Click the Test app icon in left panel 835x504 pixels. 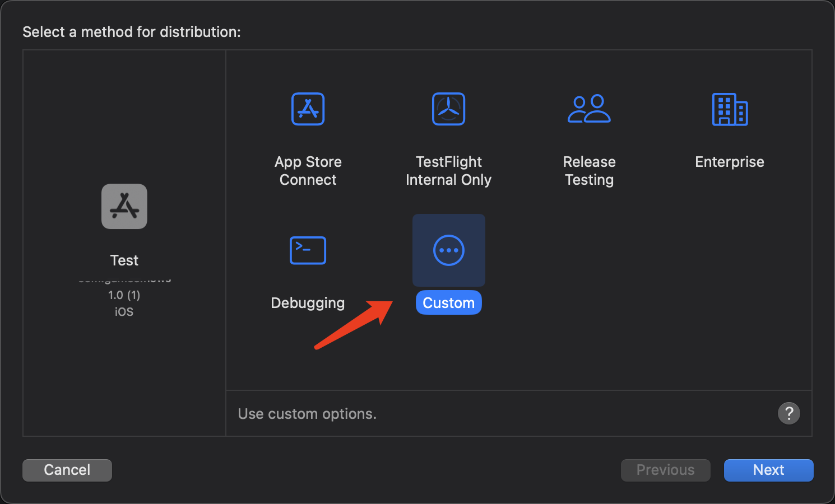[x=124, y=207]
